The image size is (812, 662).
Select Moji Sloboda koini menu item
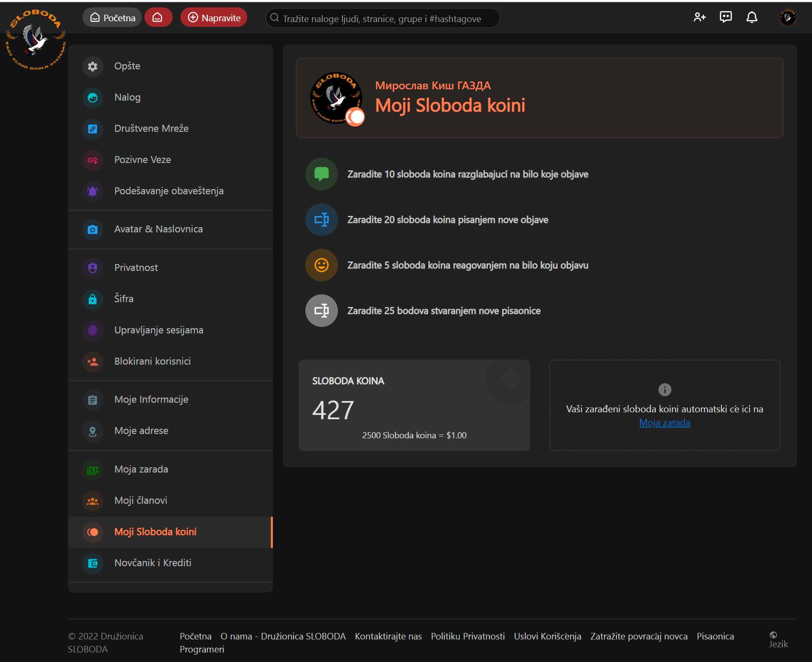(x=170, y=532)
